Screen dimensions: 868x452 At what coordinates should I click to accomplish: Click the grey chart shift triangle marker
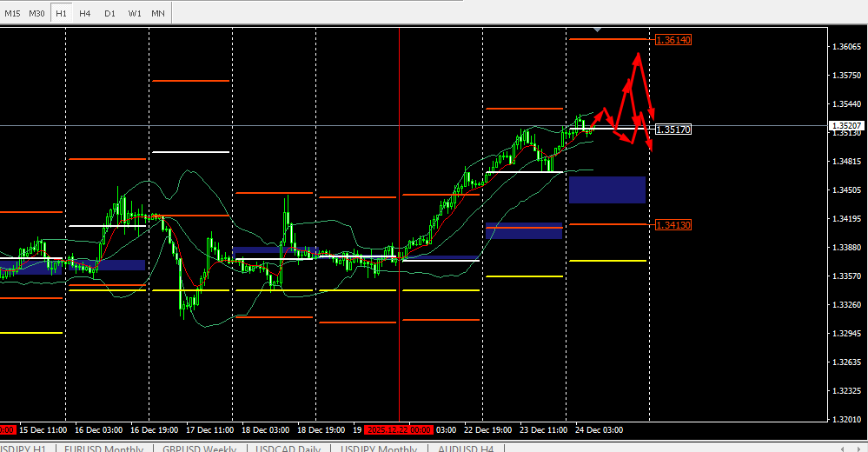597,30
